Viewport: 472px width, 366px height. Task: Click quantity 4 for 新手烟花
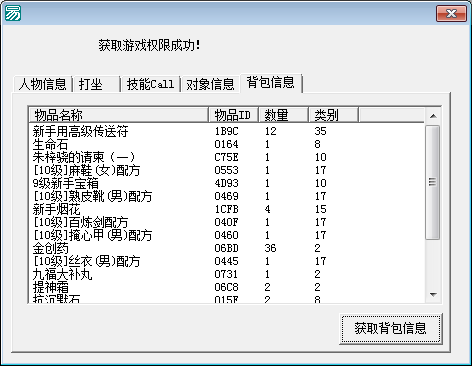[267, 209]
